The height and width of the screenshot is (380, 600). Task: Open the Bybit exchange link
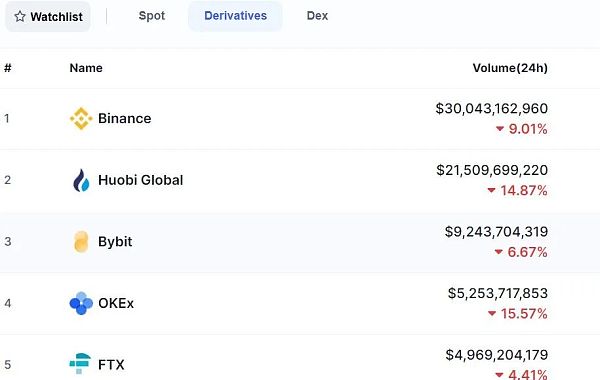point(115,242)
